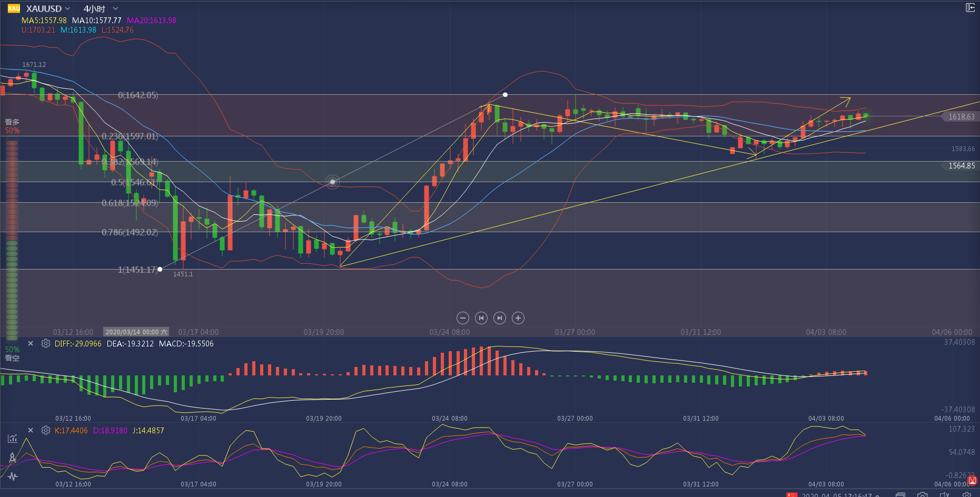Click the current price 1618.63 tag
The height and width of the screenshot is (497, 980).
coord(961,117)
